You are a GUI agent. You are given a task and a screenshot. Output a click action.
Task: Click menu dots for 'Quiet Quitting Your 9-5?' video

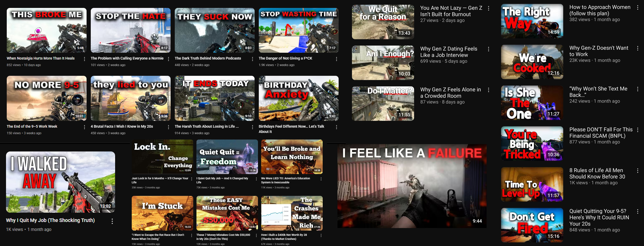638,211
